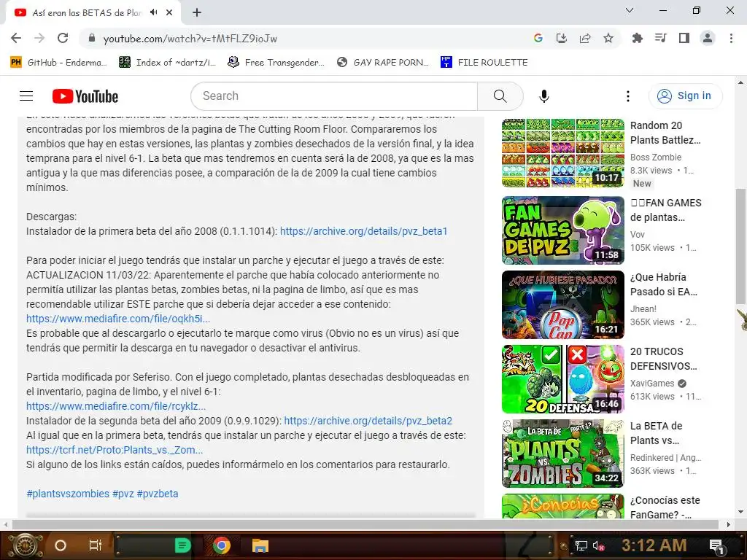Open media controls icon in toolbar
The image size is (747, 560).
pos(660,38)
